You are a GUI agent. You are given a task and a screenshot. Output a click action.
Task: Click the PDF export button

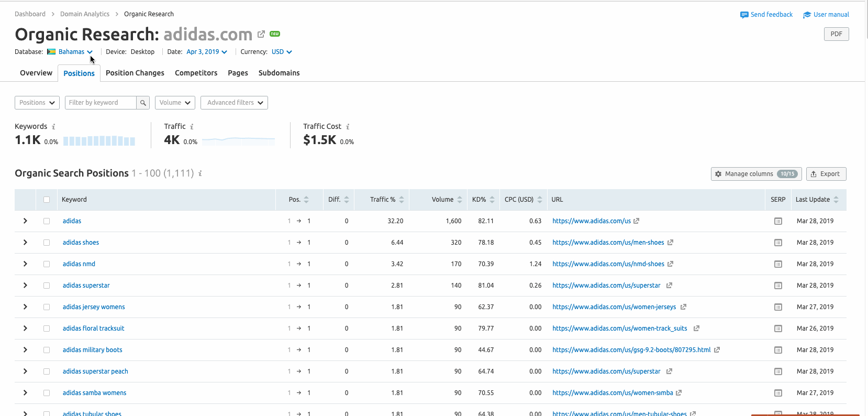pyautogui.click(x=837, y=34)
